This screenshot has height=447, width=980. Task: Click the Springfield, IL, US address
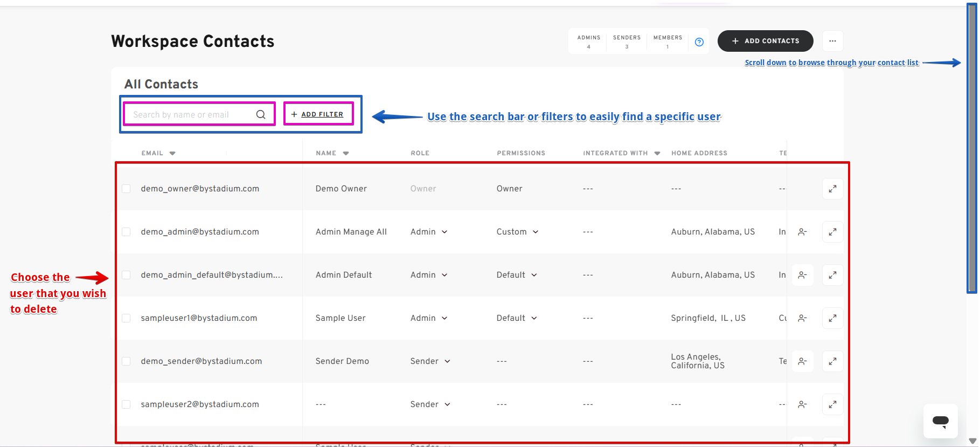coord(708,318)
